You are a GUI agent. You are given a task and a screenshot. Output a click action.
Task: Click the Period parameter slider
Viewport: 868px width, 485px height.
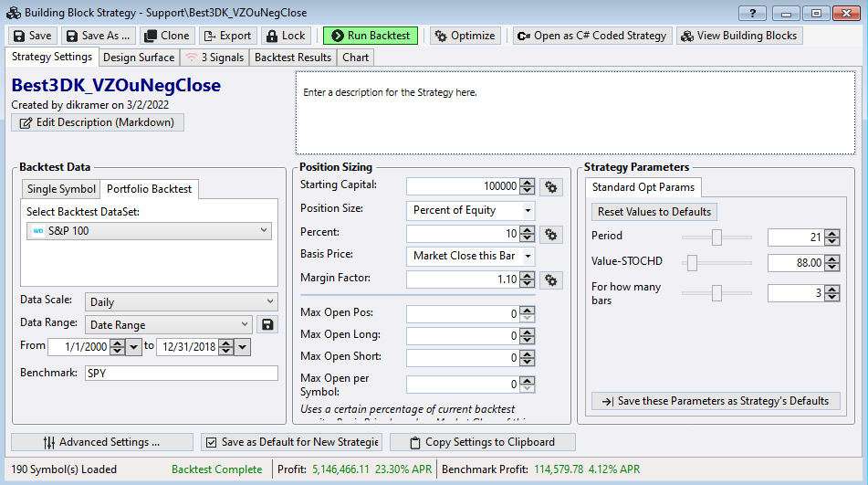(717, 237)
